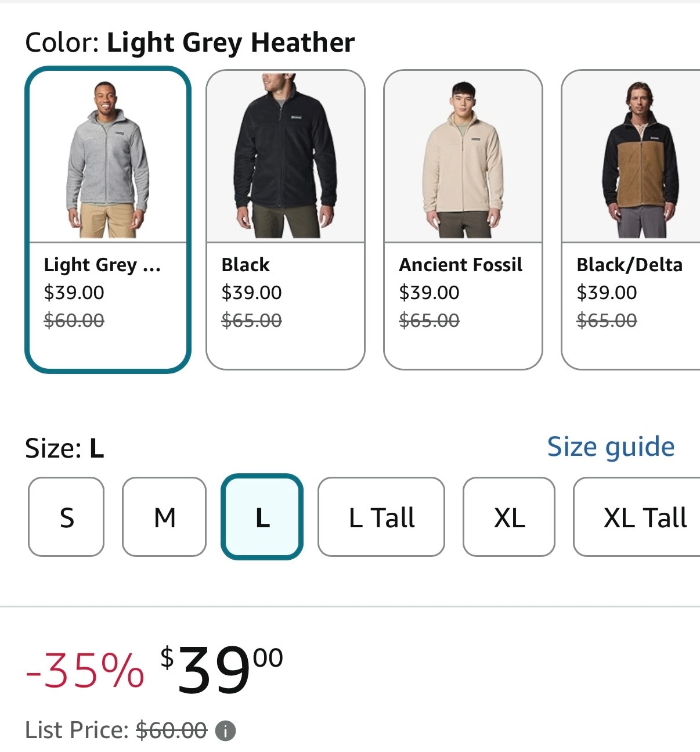Choose size L
Viewport: 700px width, 752px height.
click(x=262, y=517)
